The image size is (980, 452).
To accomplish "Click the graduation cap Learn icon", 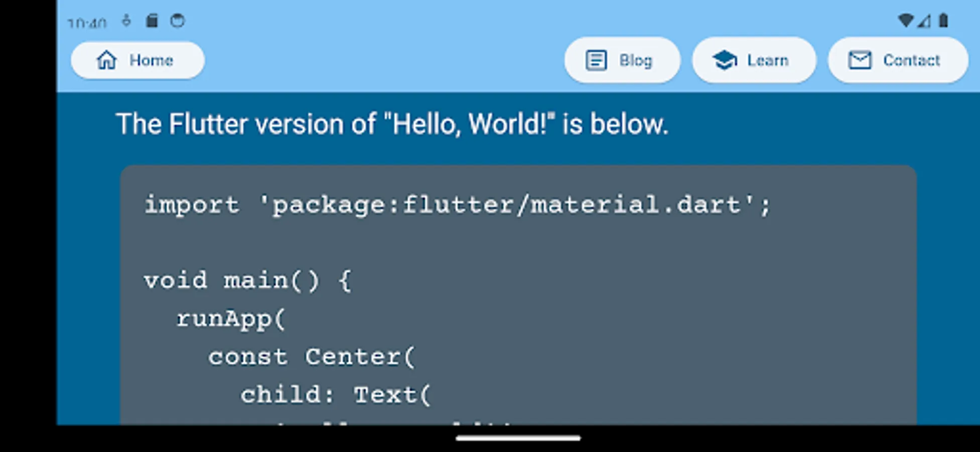I will [x=725, y=60].
